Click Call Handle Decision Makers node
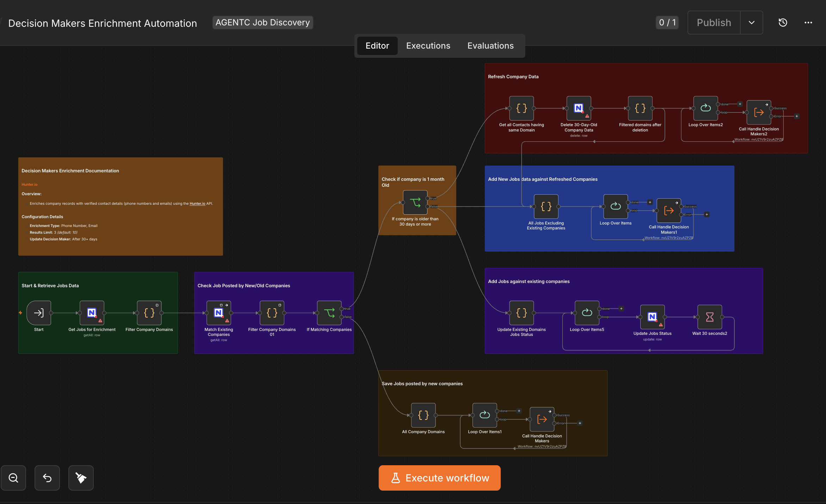This screenshot has width=826, height=504. click(x=542, y=419)
